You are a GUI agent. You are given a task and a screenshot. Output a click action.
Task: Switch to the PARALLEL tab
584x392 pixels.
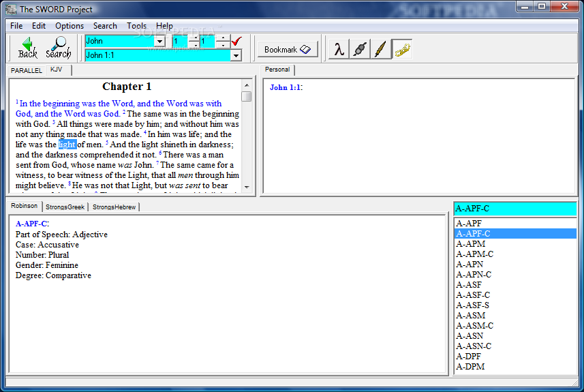[26, 70]
